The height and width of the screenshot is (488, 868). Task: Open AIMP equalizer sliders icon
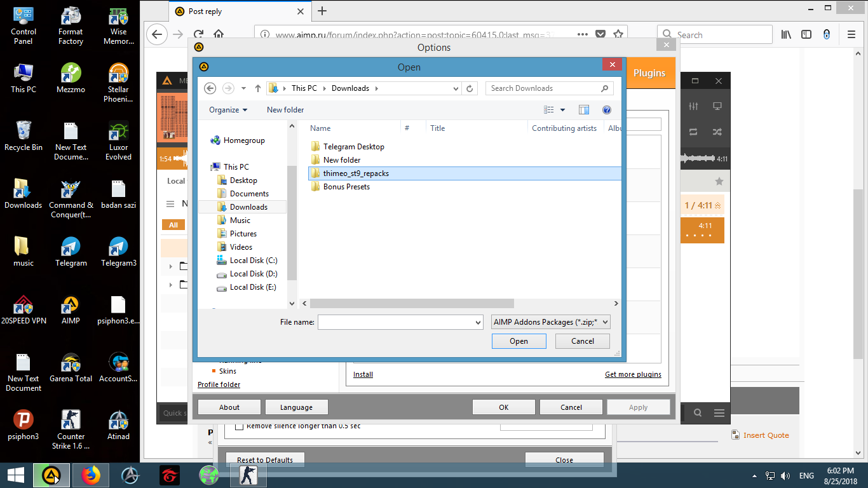click(693, 106)
